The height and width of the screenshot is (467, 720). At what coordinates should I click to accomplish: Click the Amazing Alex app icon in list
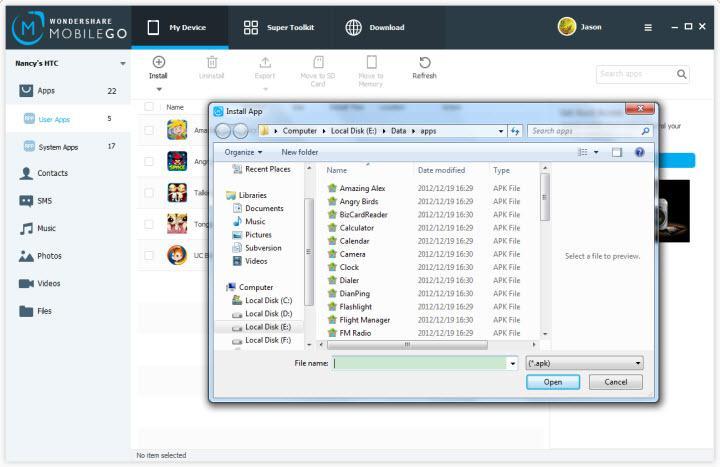click(177, 130)
